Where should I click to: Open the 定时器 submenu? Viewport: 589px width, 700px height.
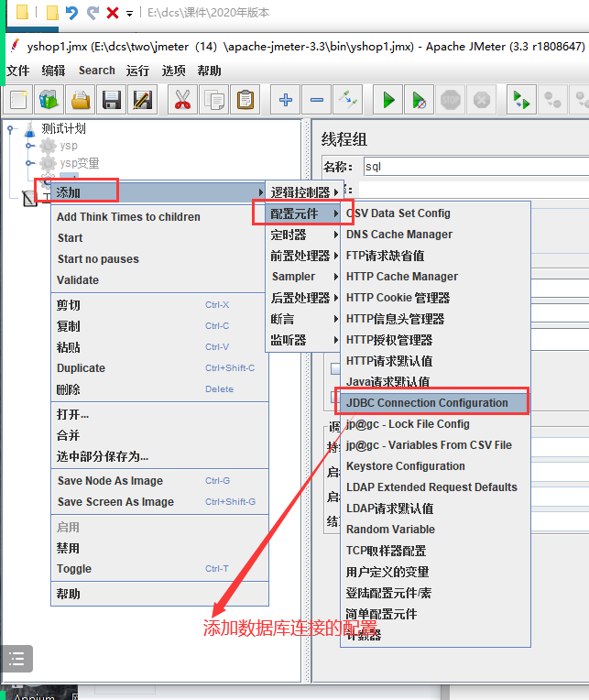point(304,235)
